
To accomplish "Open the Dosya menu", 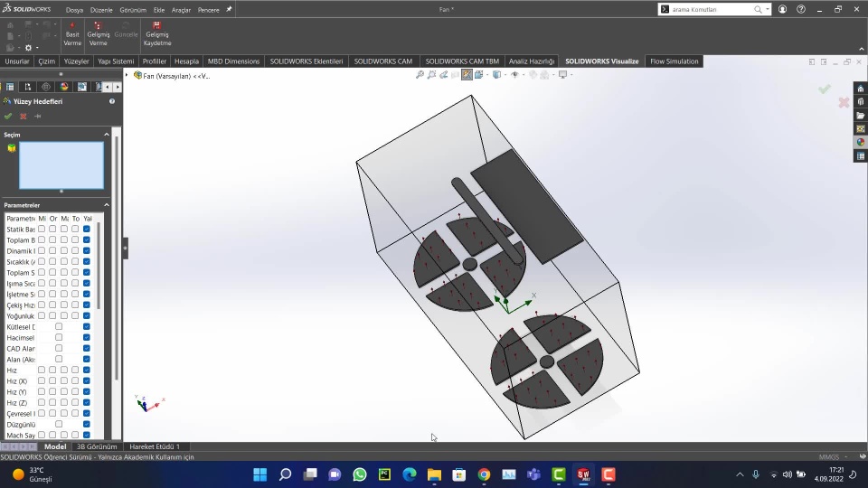I will [74, 10].
